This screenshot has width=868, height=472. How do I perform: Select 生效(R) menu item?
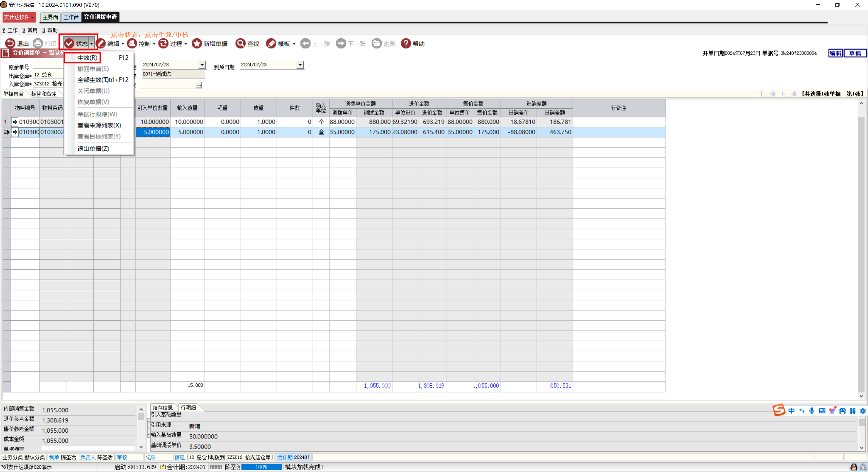[87, 58]
